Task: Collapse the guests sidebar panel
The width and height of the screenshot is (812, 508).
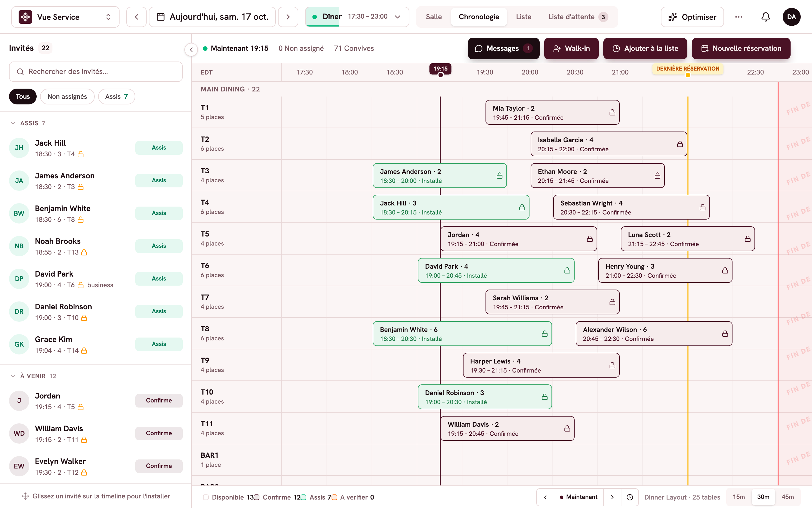Action: (x=191, y=50)
